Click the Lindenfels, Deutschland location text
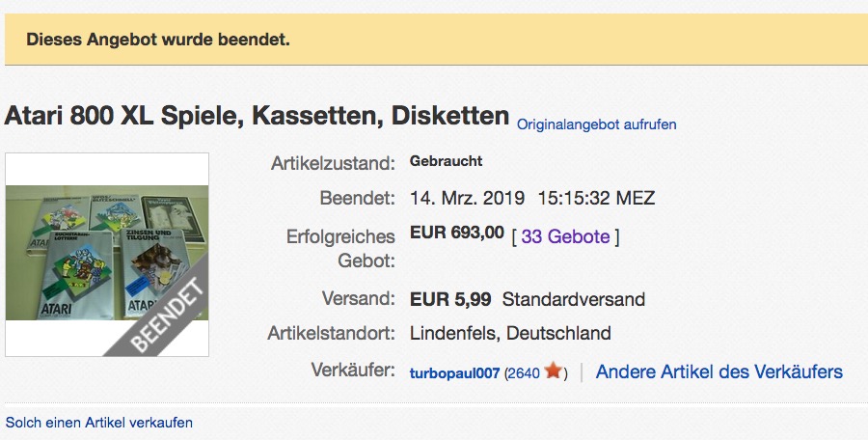The width and height of the screenshot is (868, 440). 510,333
